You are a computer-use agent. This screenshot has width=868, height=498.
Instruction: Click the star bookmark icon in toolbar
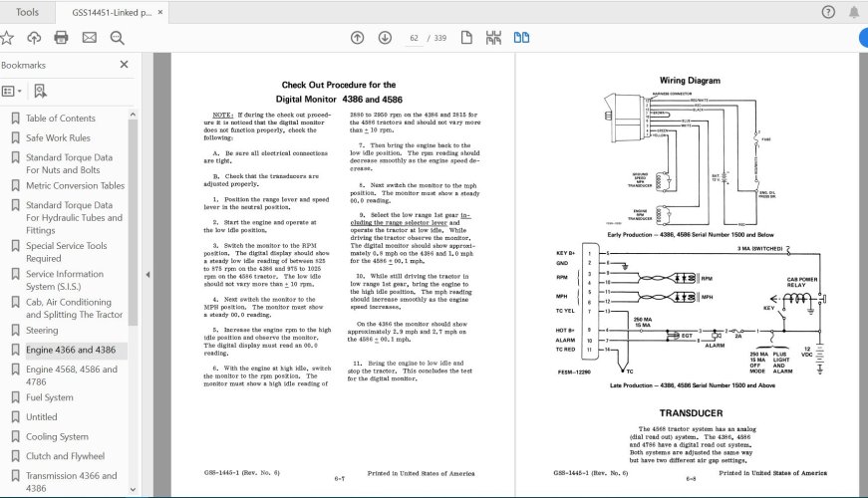tap(8, 38)
